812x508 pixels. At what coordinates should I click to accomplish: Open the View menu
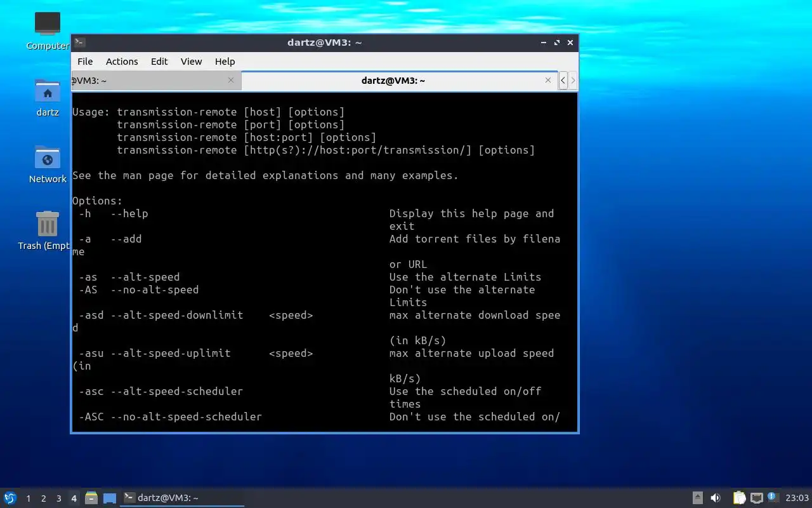point(191,62)
